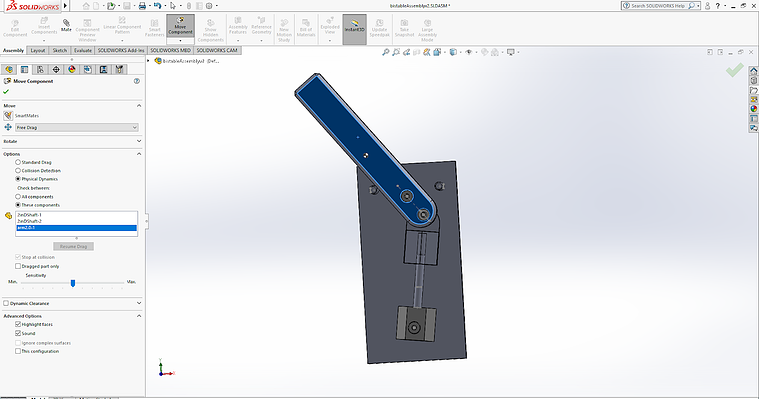This screenshot has height=399, width=759.
Task: Select the Mate tool in the ribbon
Action: click(66, 26)
